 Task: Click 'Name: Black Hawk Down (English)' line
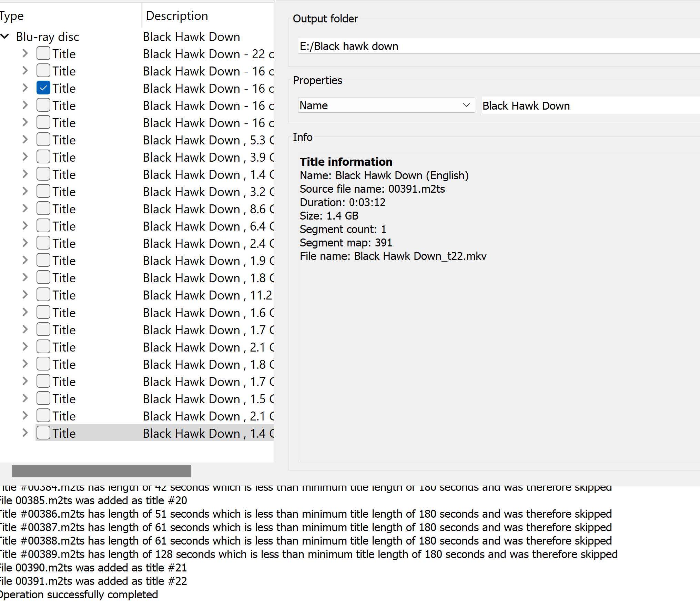point(384,175)
